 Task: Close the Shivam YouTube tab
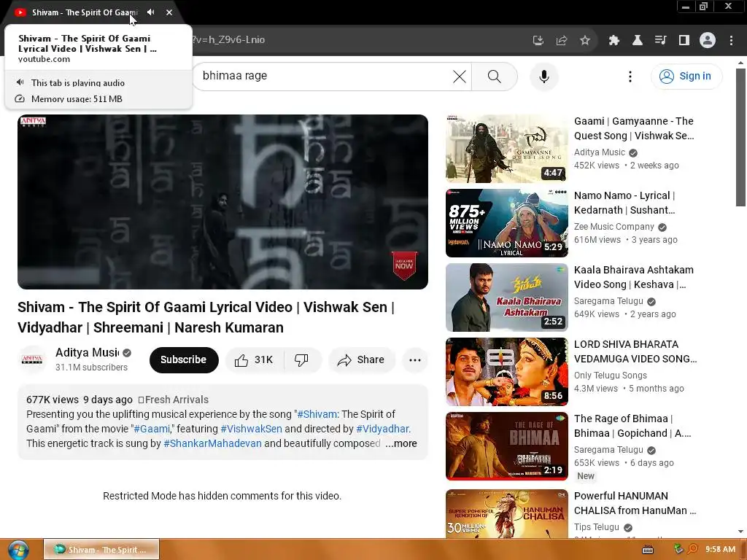pyautogui.click(x=169, y=12)
